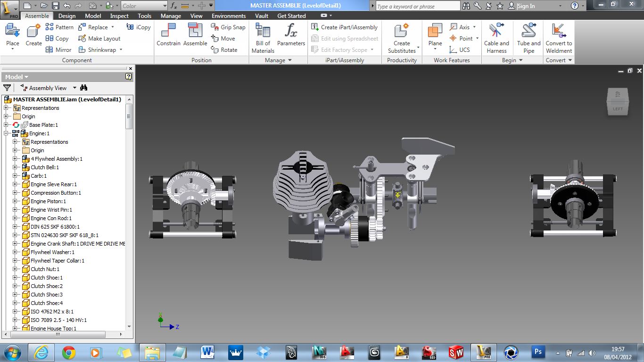Open the Shrinkwrap dropdown arrow
Image resolution: width=644 pixels, height=362 pixels.
click(121, 49)
